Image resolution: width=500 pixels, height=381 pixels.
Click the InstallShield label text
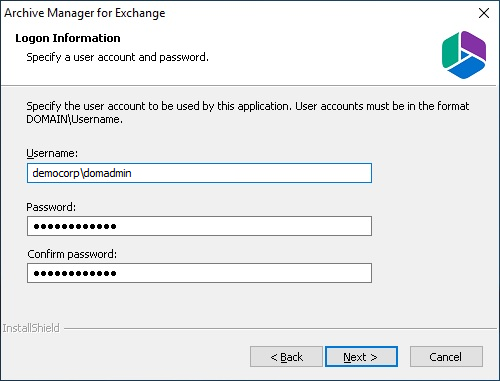tap(31, 328)
